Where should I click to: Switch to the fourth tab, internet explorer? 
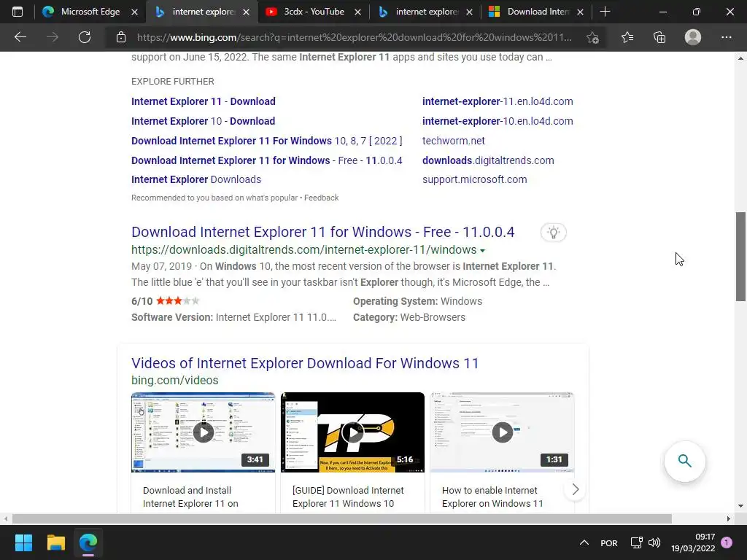425,12
